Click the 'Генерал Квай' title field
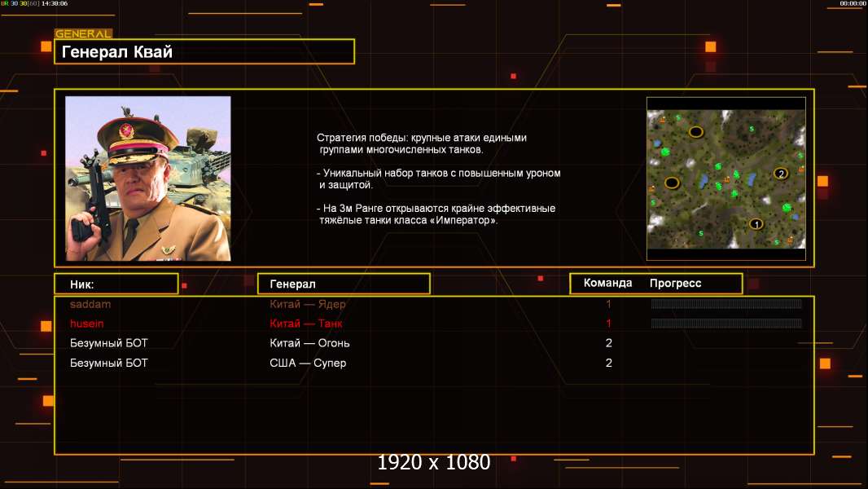The height and width of the screenshot is (489, 868). coord(204,51)
